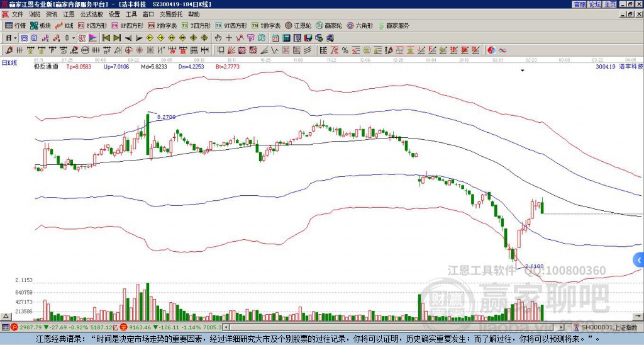Click the infinity loop icon
Screen dimensions: 644x345
502,50
